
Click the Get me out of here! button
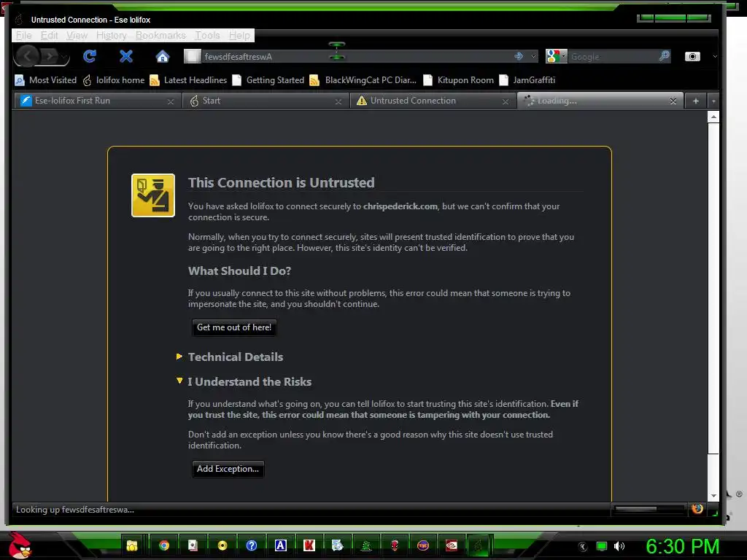(234, 327)
